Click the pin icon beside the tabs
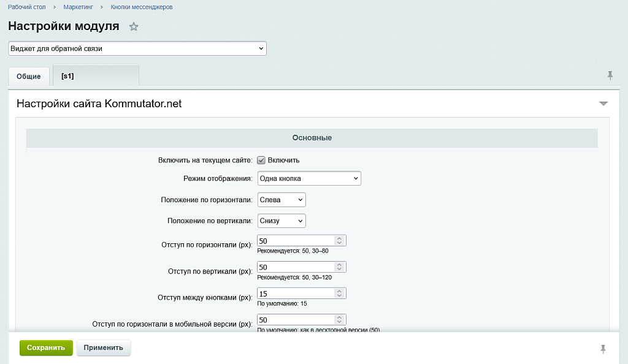 tap(610, 75)
